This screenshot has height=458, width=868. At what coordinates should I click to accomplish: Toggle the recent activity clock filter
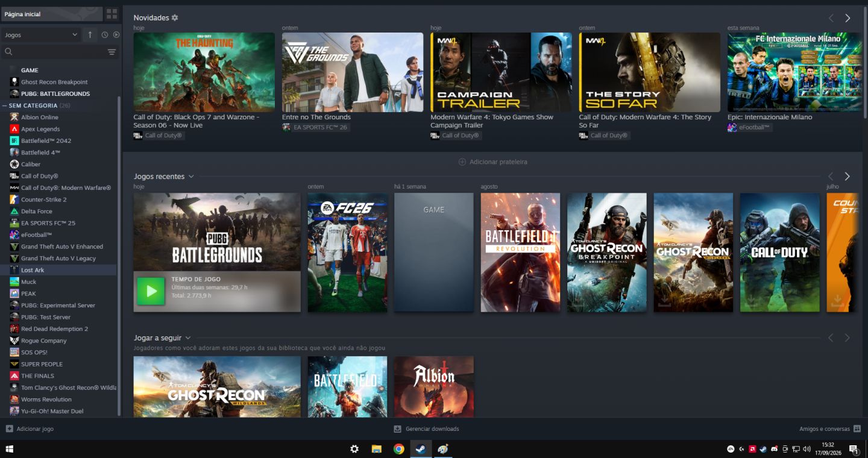coord(105,35)
